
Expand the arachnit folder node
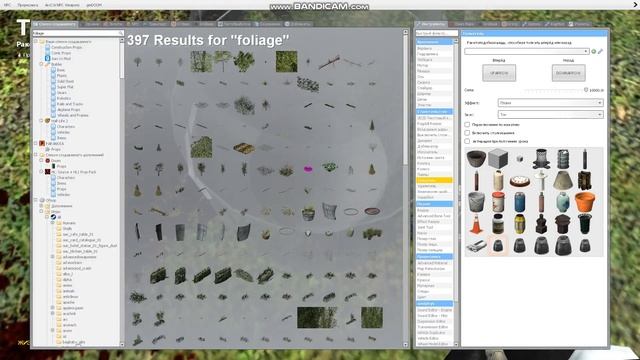tap(53, 313)
